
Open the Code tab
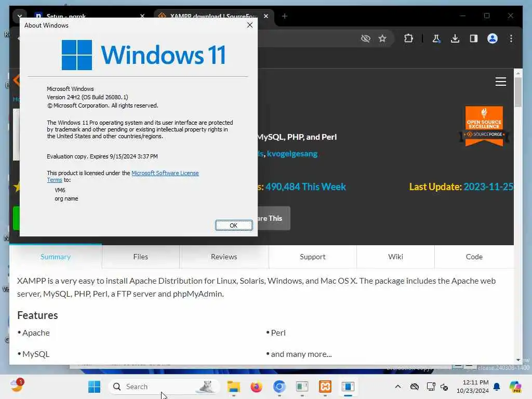(474, 257)
